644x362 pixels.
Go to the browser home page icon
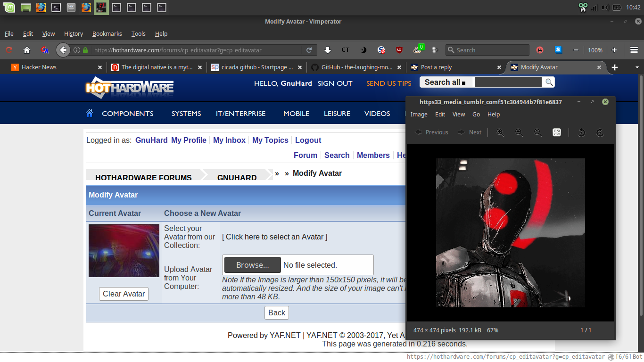pyautogui.click(x=27, y=50)
